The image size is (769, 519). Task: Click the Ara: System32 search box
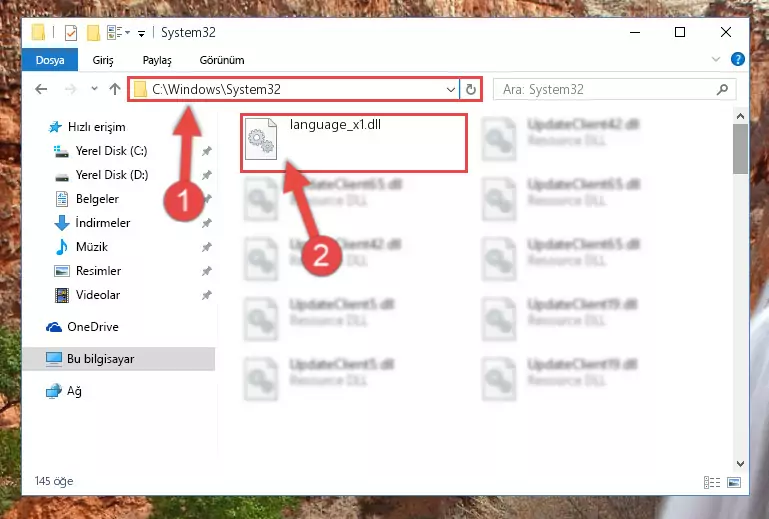click(614, 89)
